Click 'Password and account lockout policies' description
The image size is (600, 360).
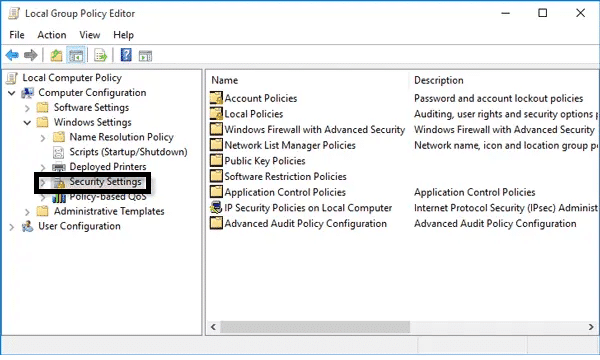pyautogui.click(x=498, y=98)
